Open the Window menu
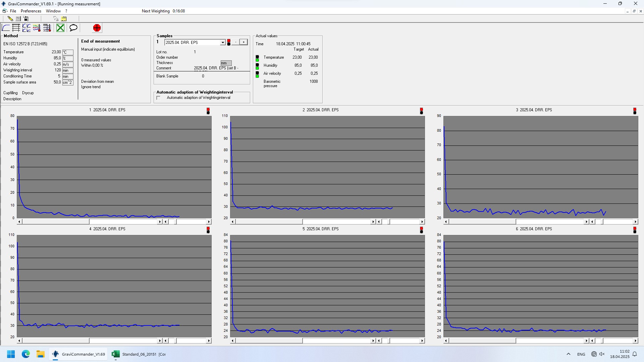The height and width of the screenshot is (362, 644). point(53,11)
